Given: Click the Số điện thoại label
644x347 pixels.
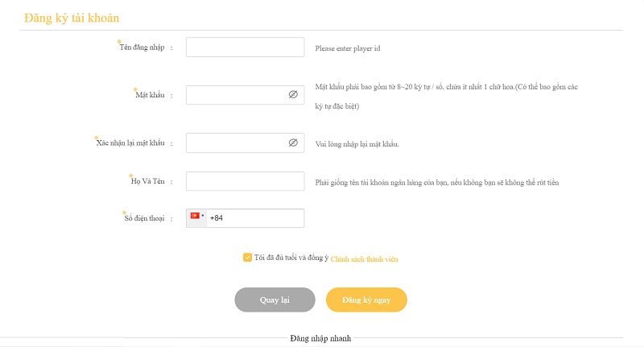Looking at the screenshot, I should pyautogui.click(x=145, y=218).
